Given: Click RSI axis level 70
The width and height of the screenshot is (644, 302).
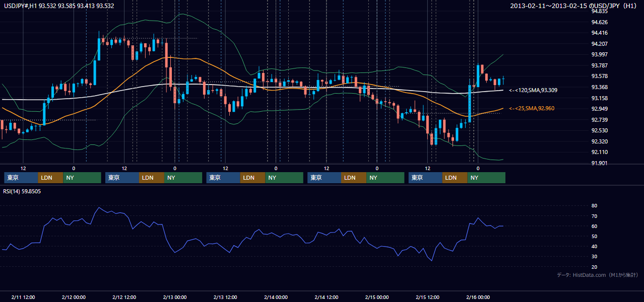Looking at the screenshot, I should [x=594, y=216].
